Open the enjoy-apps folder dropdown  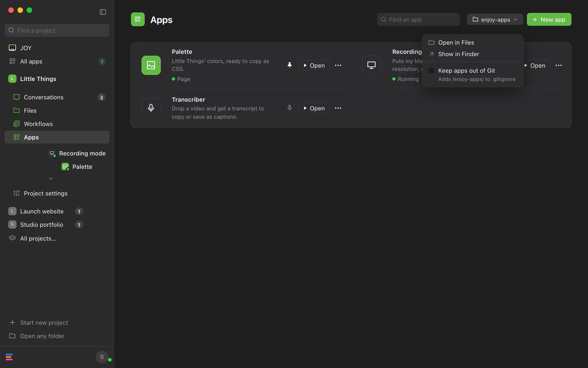pyautogui.click(x=495, y=20)
